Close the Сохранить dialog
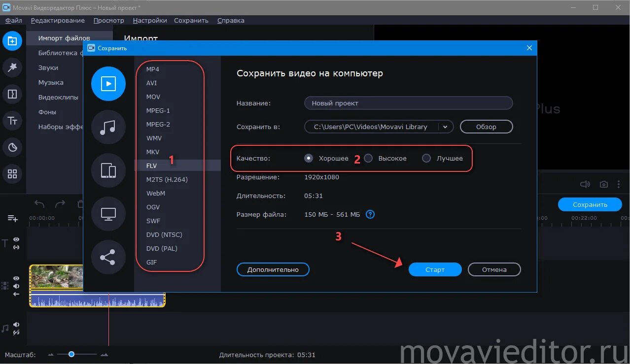Image resolution: width=630 pixels, height=364 pixels. (529, 48)
